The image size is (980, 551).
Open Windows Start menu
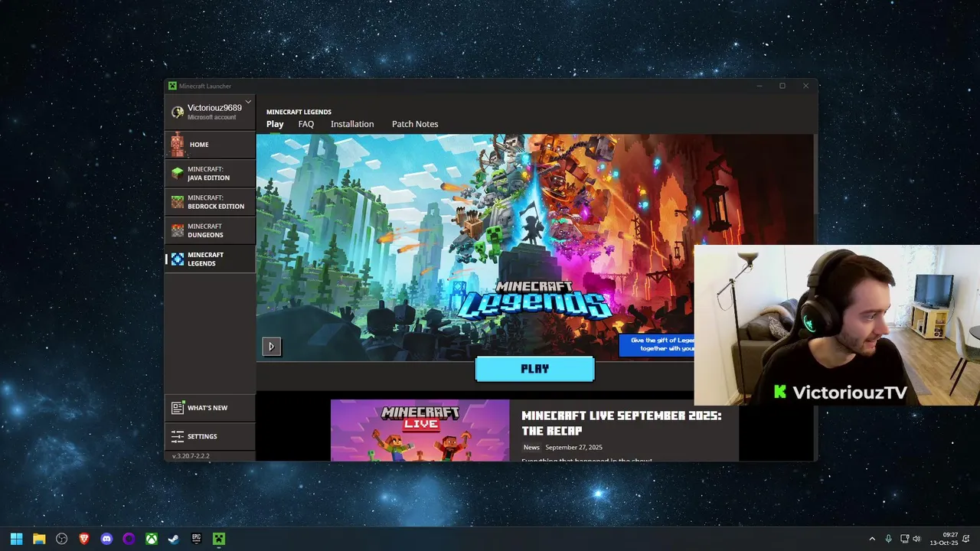coord(16,539)
